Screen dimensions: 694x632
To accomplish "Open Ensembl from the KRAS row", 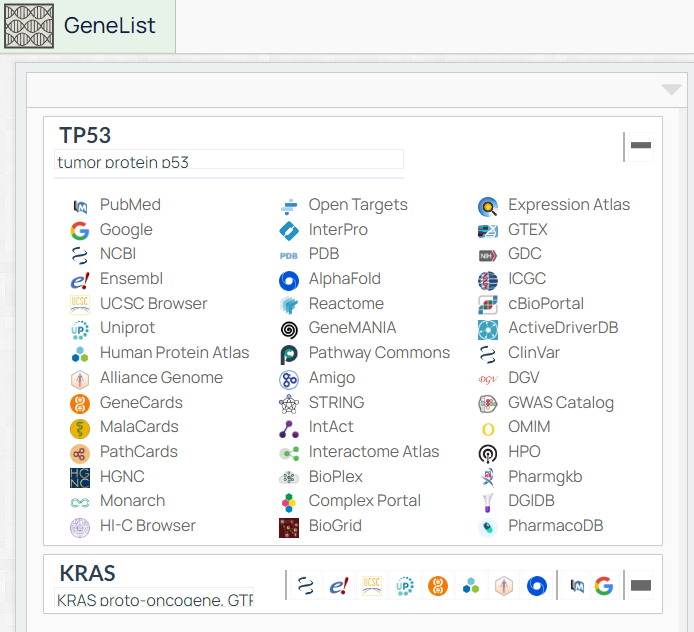I will click(339, 586).
